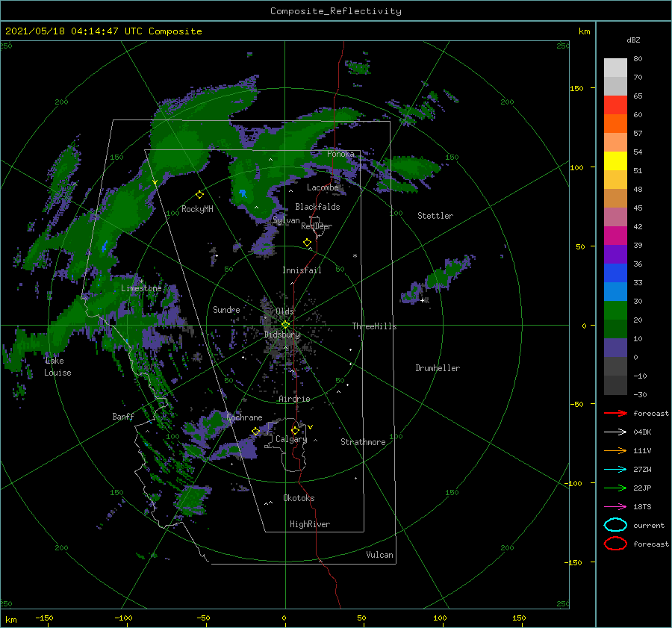Select the purple 39–36 dBZ swatch

[x=615, y=255]
